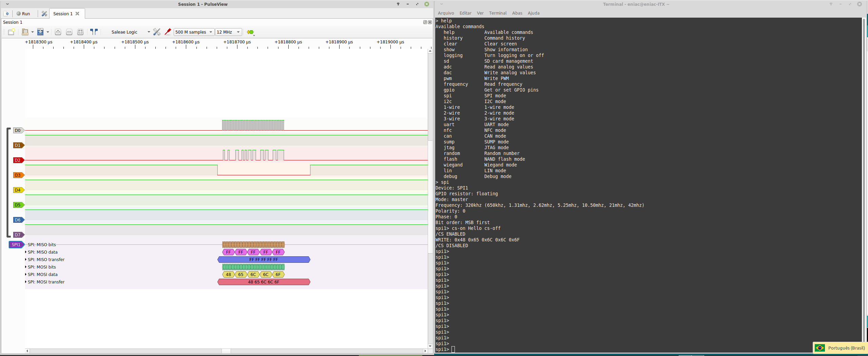Viewport: 868px width, 356px height.
Task: Click the MOSI data 6F annotation
Action: [x=278, y=274]
